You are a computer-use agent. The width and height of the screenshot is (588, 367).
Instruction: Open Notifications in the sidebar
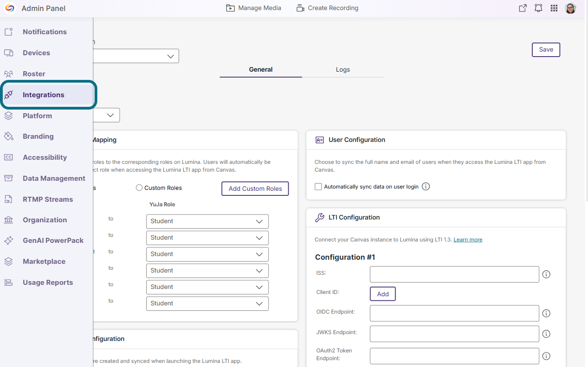pos(45,32)
